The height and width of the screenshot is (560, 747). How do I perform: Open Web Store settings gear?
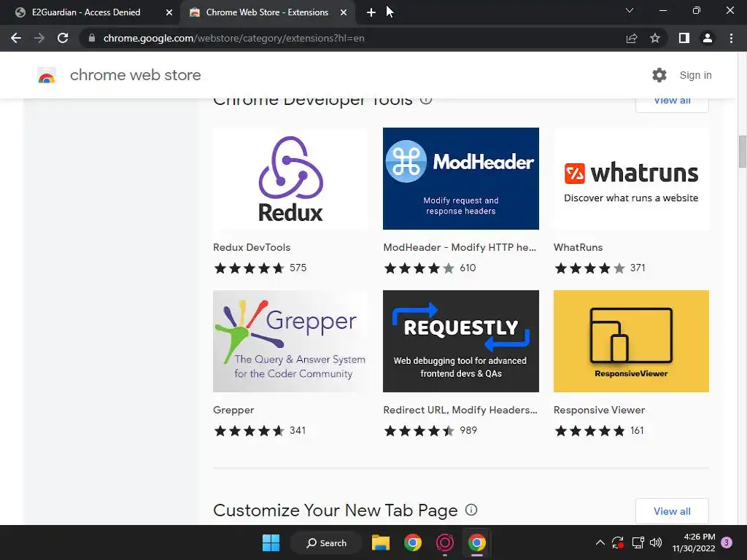click(x=659, y=75)
